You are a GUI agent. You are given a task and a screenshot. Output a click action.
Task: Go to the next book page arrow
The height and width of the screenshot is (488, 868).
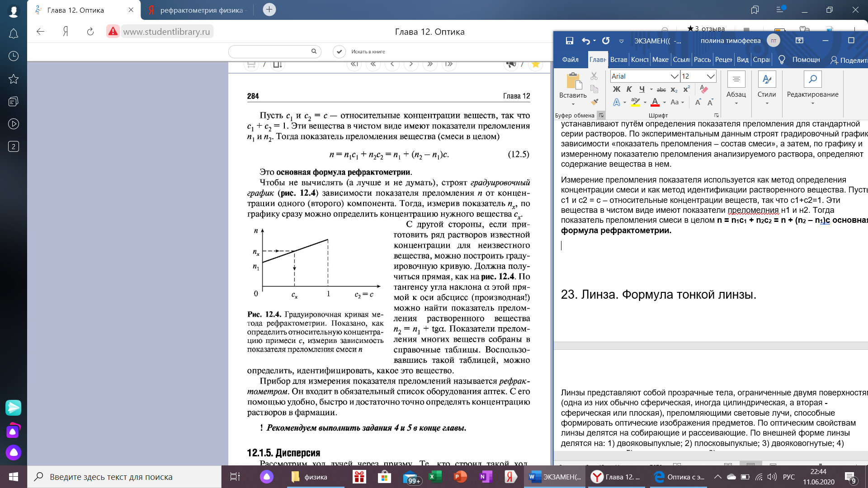(411, 64)
